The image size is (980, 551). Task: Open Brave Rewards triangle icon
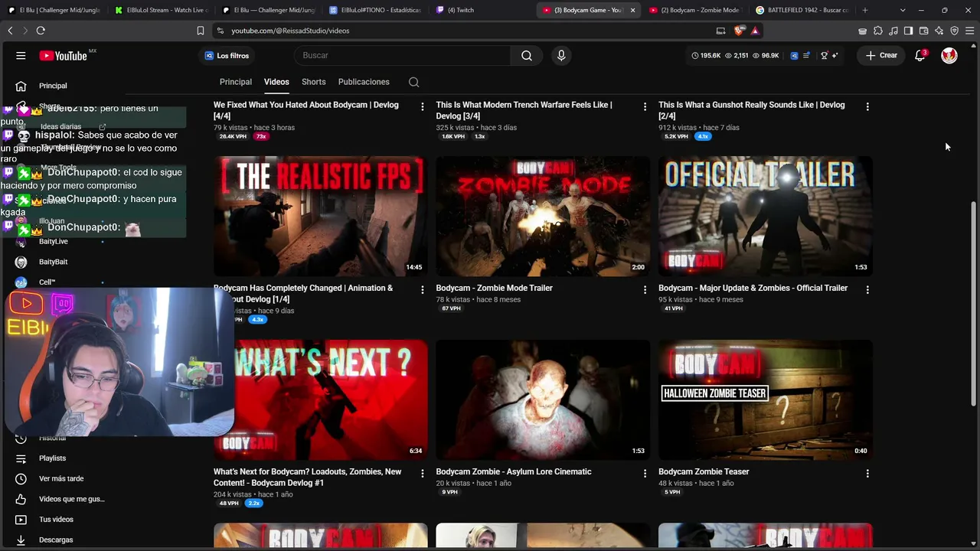755,31
